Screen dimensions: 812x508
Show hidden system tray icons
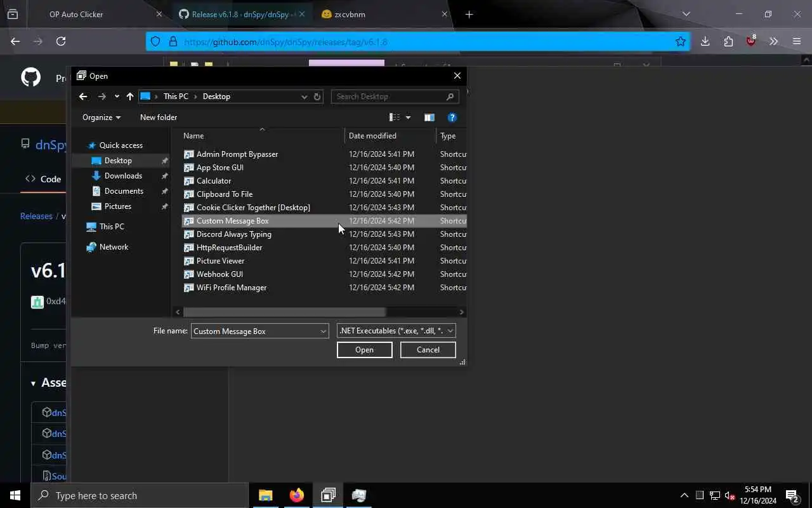(x=684, y=495)
